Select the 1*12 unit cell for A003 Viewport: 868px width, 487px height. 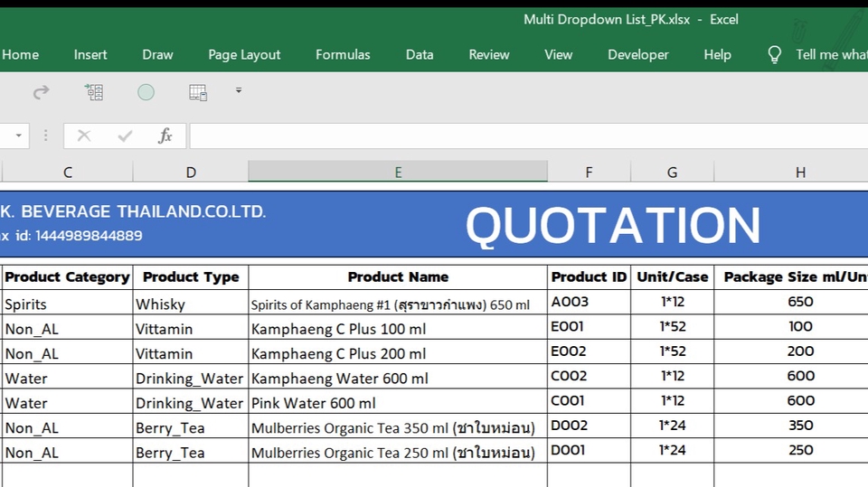672,302
